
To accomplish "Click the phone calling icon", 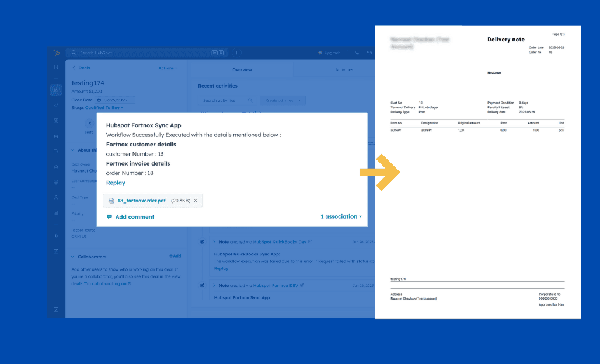I will [357, 52].
